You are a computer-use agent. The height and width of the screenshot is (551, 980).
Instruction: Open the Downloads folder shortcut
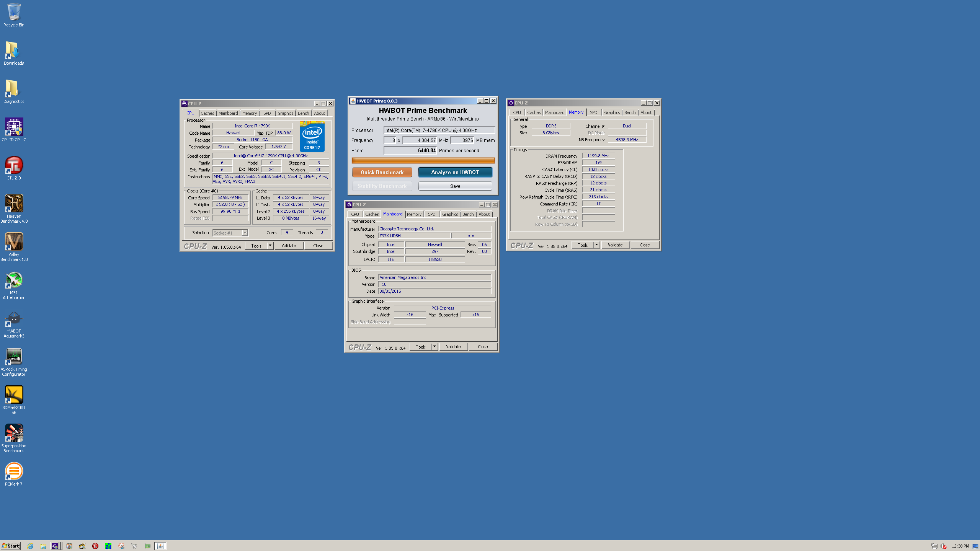pyautogui.click(x=14, y=54)
